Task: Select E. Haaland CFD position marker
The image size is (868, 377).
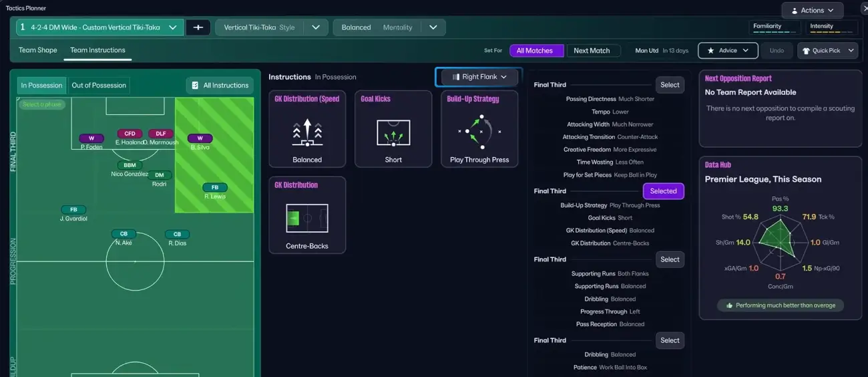Action: point(130,134)
